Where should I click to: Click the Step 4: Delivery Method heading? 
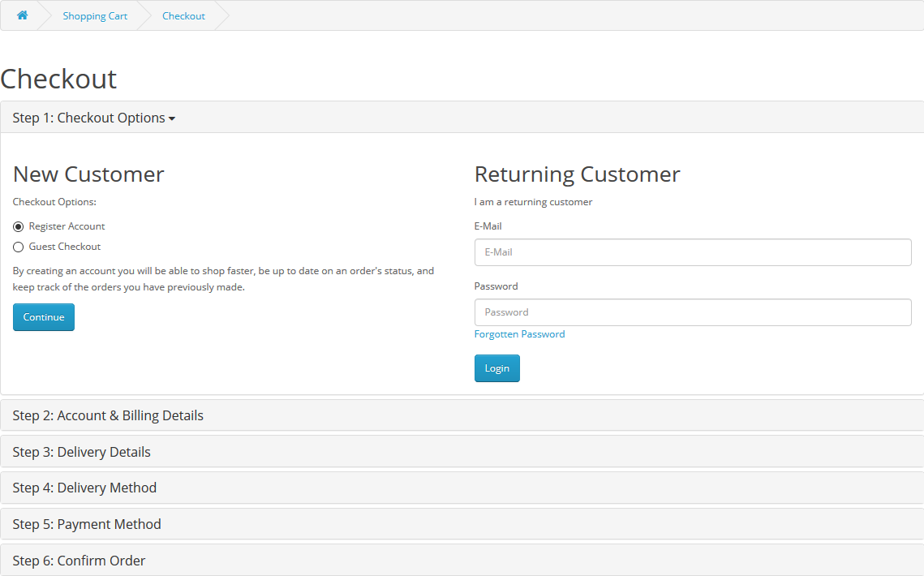click(x=84, y=488)
